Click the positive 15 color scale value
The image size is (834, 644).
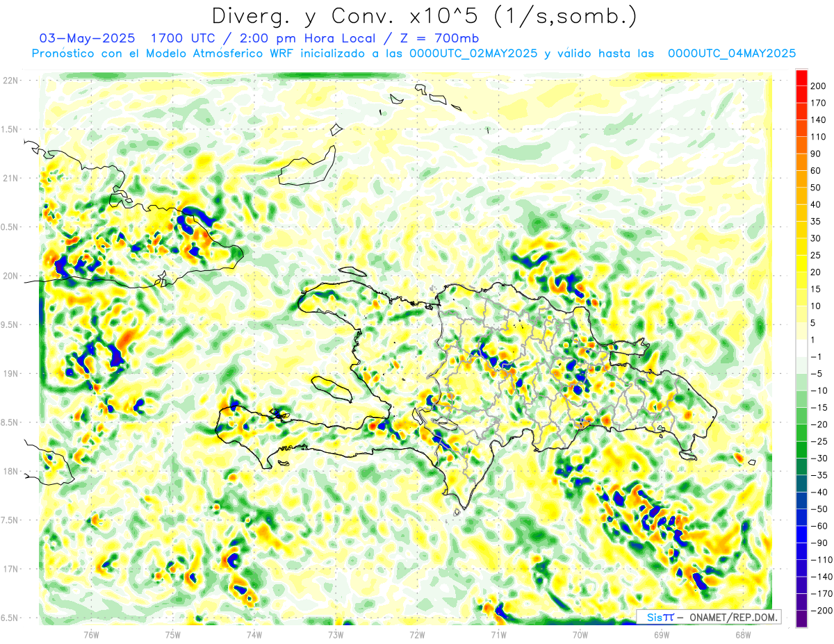pos(817,289)
